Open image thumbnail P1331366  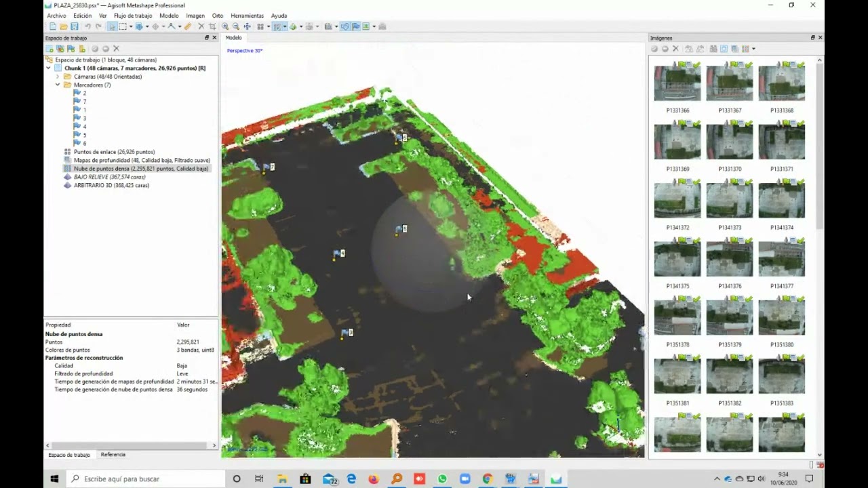(677, 83)
